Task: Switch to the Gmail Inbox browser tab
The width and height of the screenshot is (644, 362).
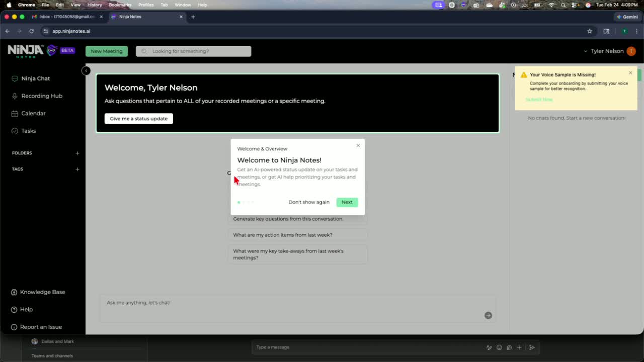Action: coord(66,17)
